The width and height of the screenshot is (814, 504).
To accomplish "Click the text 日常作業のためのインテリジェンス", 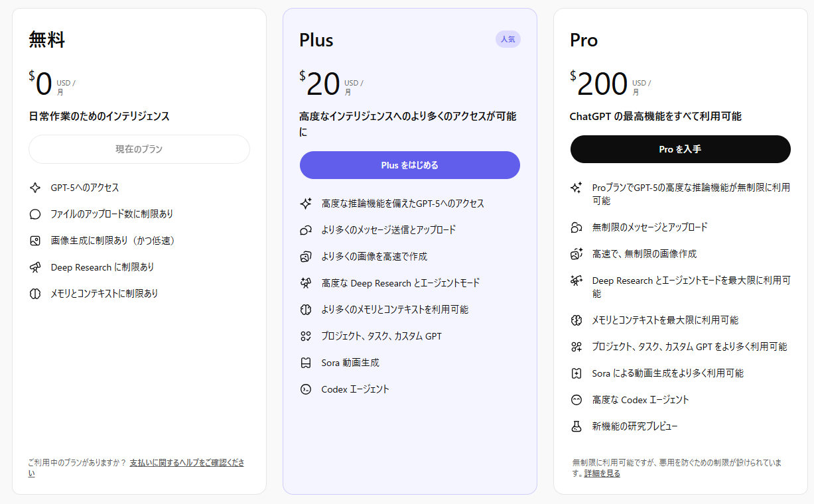I will tap(100, 116).
